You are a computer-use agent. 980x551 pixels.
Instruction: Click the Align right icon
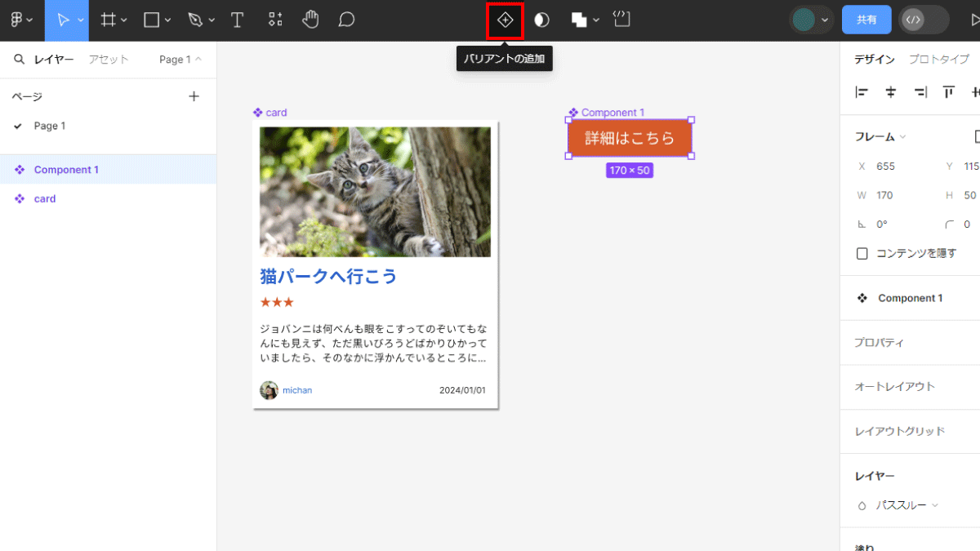(x=920, y=92)
